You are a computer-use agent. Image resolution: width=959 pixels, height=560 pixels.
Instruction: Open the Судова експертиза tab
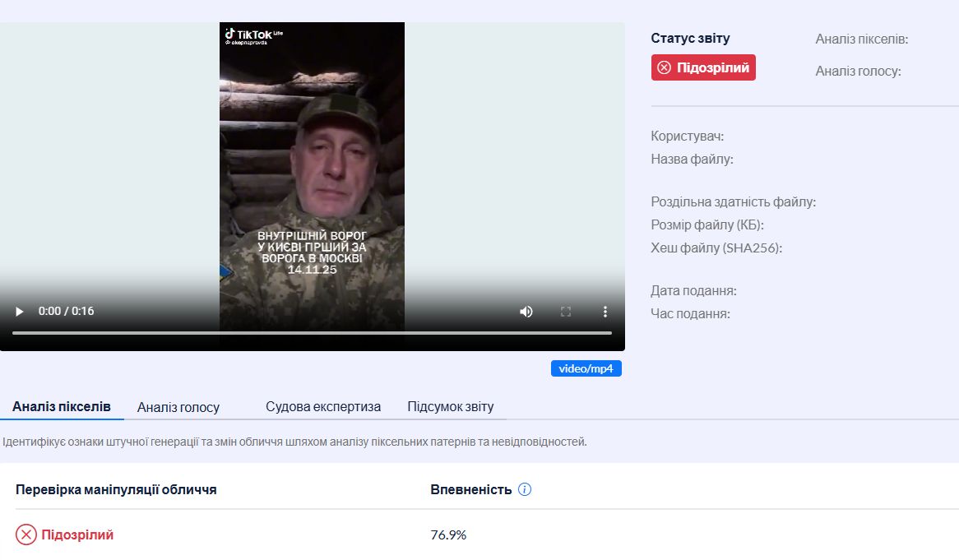point(323,406)
